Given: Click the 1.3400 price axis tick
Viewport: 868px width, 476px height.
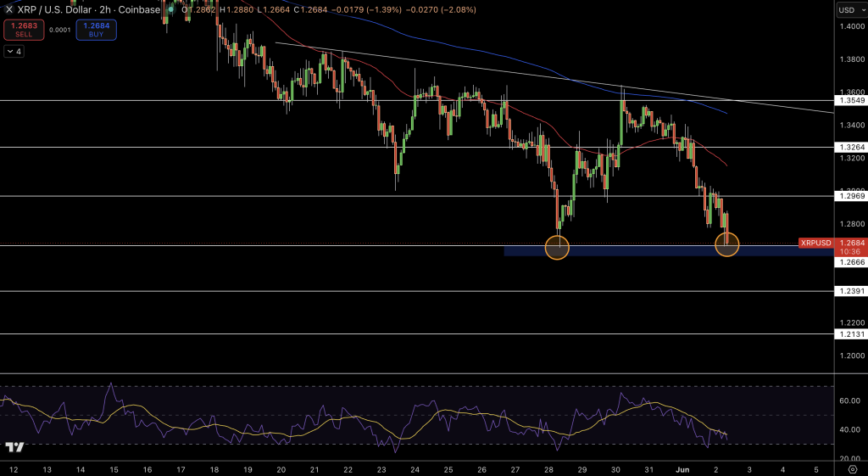Looking at the screenshot, I should tap(852, 126).
